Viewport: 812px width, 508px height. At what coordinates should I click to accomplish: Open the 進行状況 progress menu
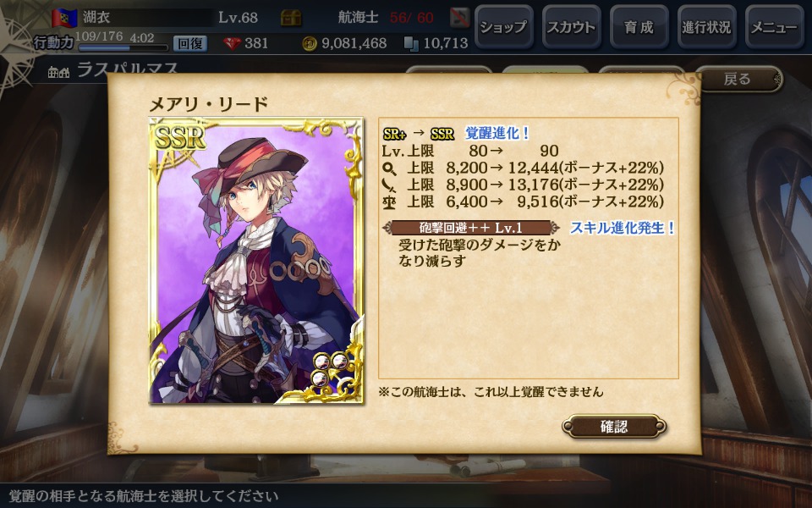(707, 27)
